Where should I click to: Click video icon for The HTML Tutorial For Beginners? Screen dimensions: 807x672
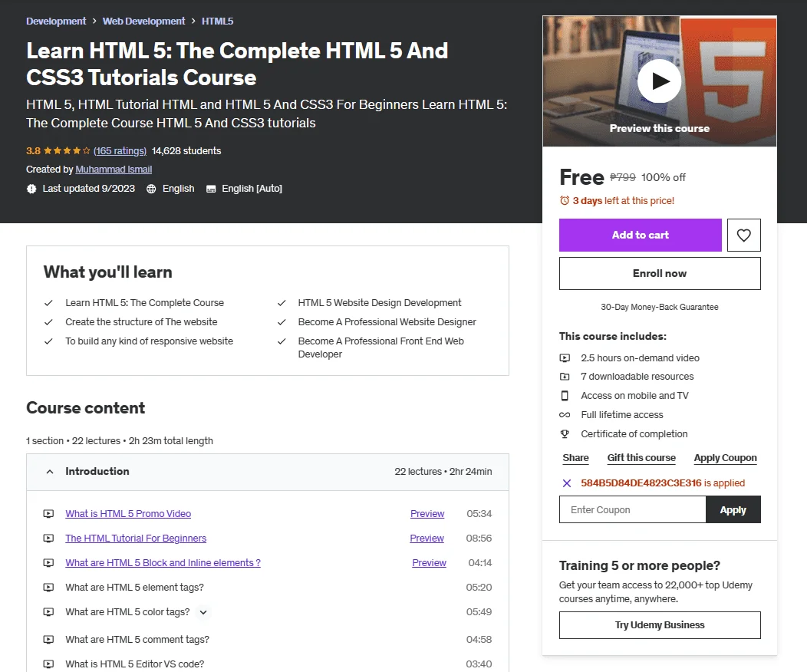(48, 539)
